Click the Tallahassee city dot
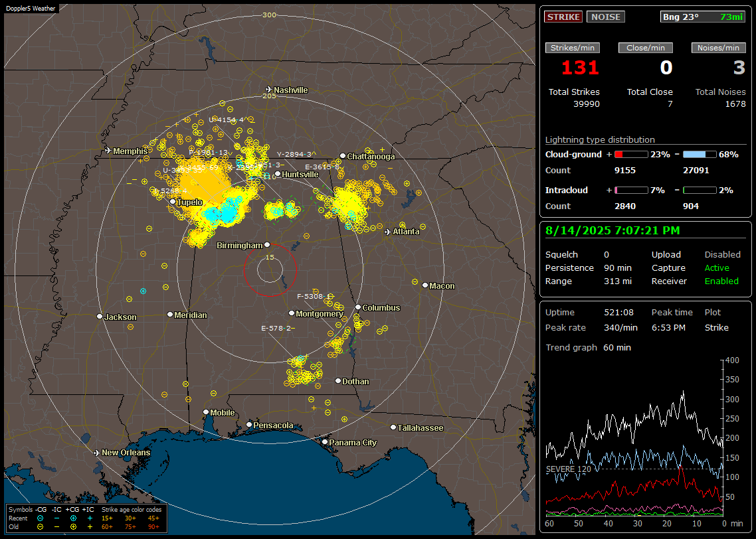The width and height of the screenshot is (756, 539). 393,427
